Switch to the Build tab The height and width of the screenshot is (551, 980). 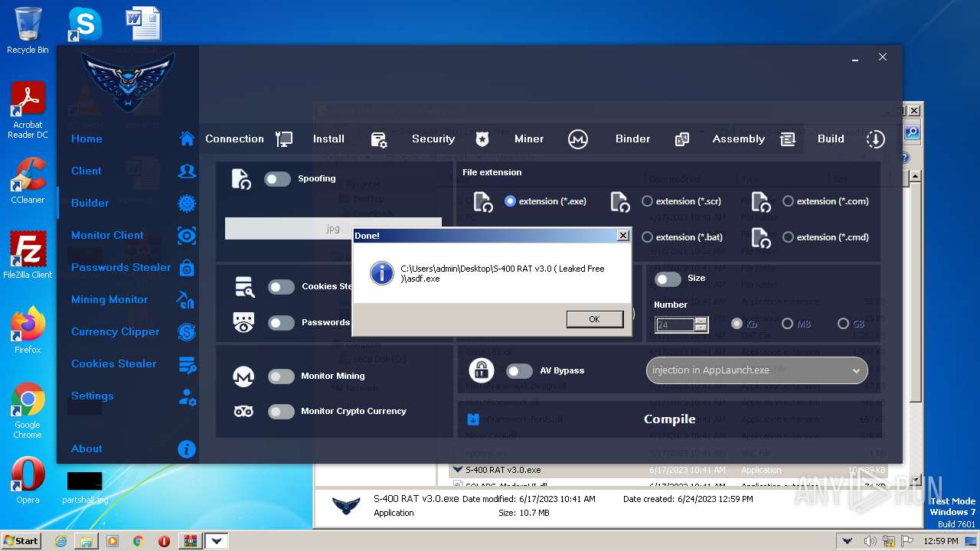tap(831, 139)
